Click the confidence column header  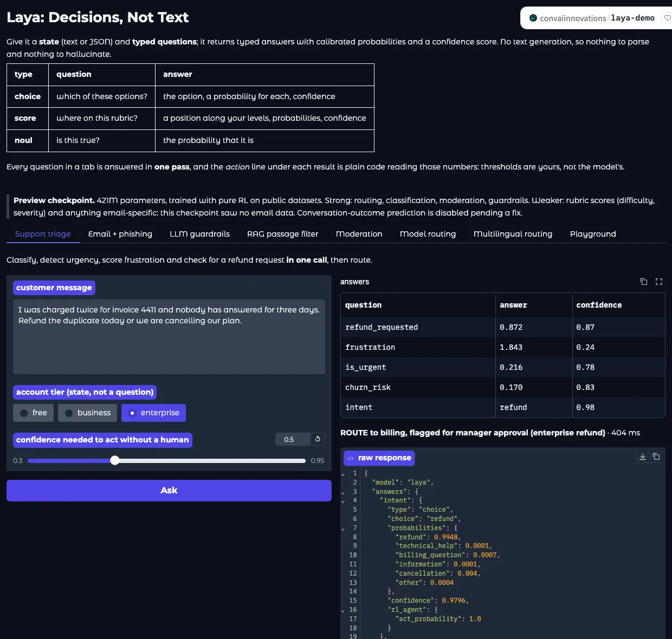click(618, 305)
